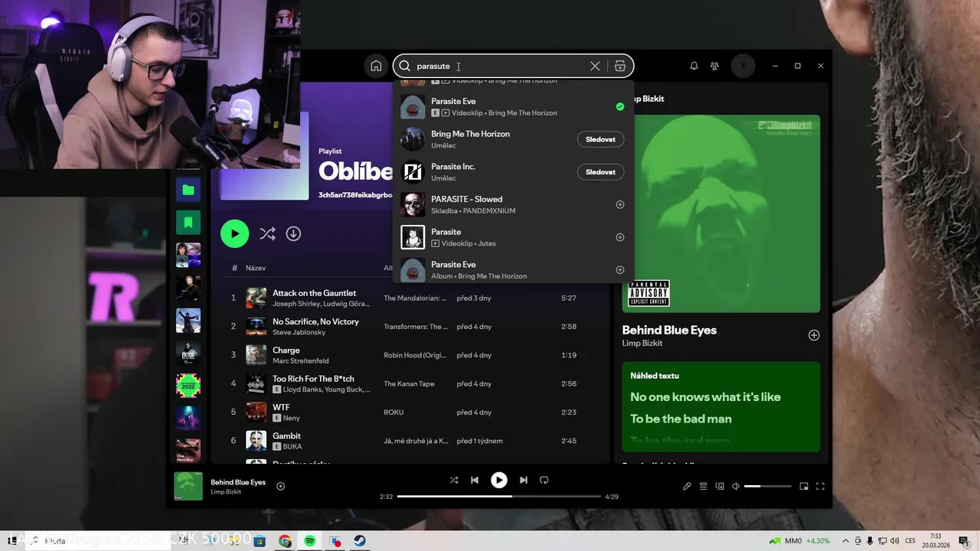Toggle saved checkmark on Parasite Eve videoklip
Screen dimensions: 980x551
[620, 106]
